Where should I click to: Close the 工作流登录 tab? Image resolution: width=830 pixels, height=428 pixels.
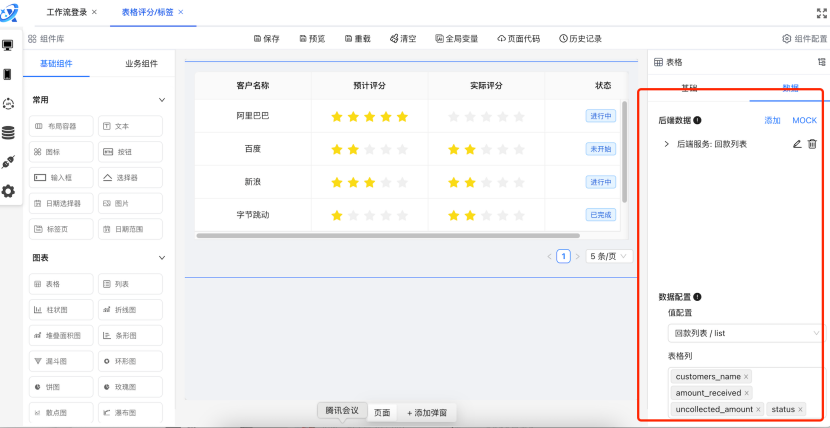pyautogui.click(x=94, y=12)
